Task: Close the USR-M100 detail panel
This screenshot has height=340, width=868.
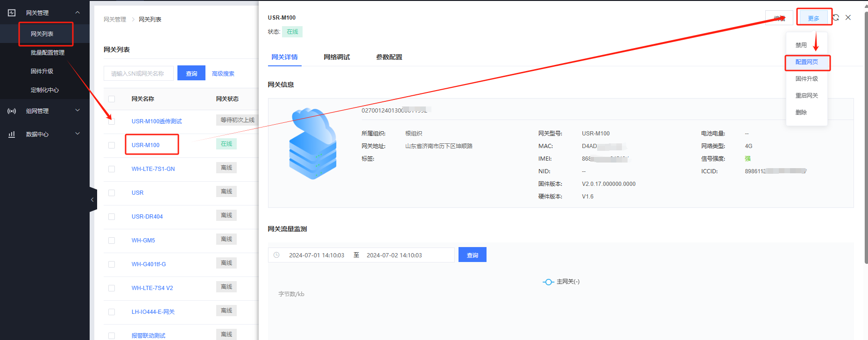Action: (x=848, y=18)
